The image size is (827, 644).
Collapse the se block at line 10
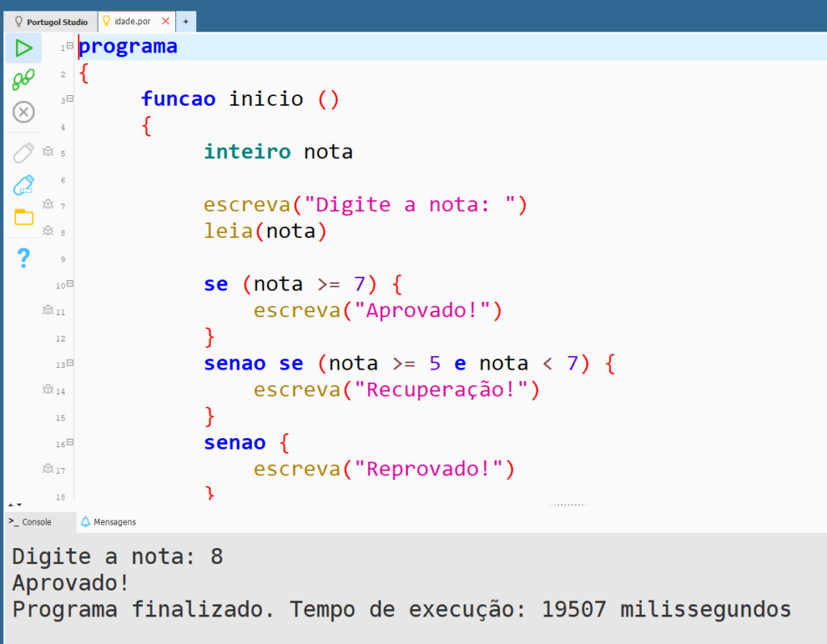coord(70,284)
